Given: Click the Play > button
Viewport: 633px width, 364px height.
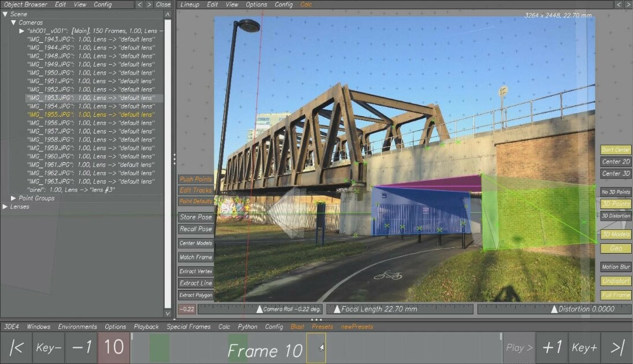Looking at the screenshot, I should 519,347.
